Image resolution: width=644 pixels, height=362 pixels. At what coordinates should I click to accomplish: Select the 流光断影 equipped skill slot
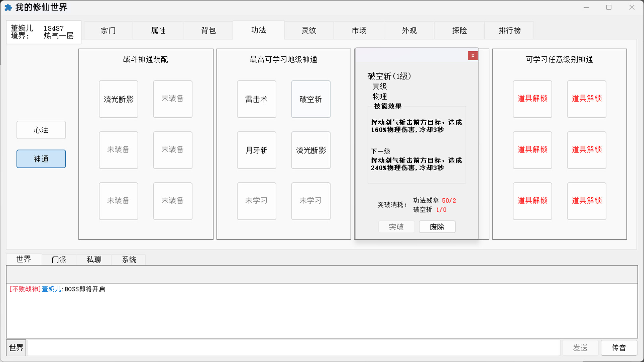point(118,99)
